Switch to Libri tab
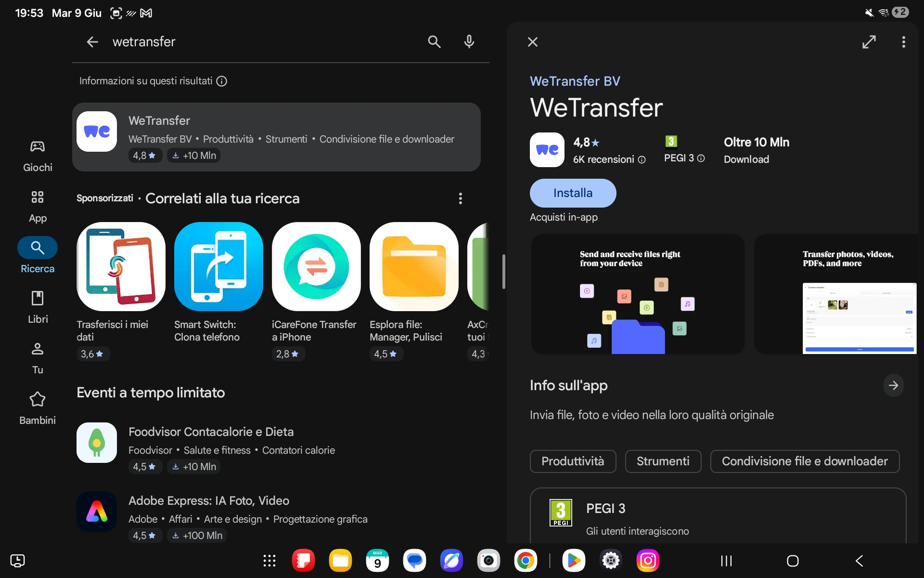Viewport: 924px width, 578px height. tap(38, 307)
